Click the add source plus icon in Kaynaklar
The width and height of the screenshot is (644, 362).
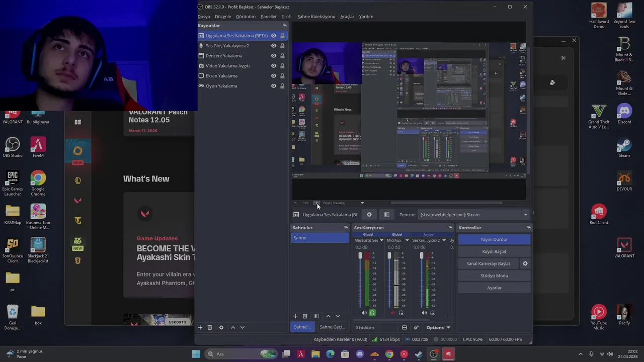click(x=200, y=327)
